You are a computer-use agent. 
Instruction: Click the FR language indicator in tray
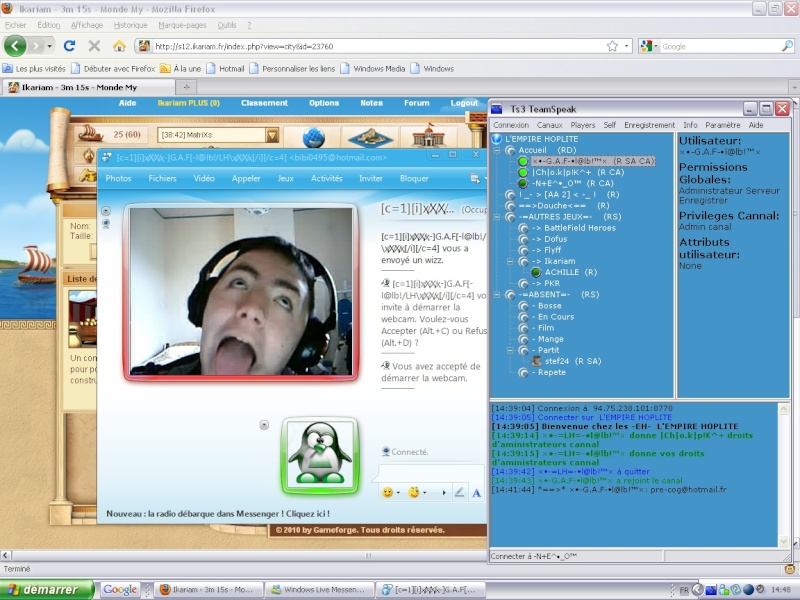(684, 590)
